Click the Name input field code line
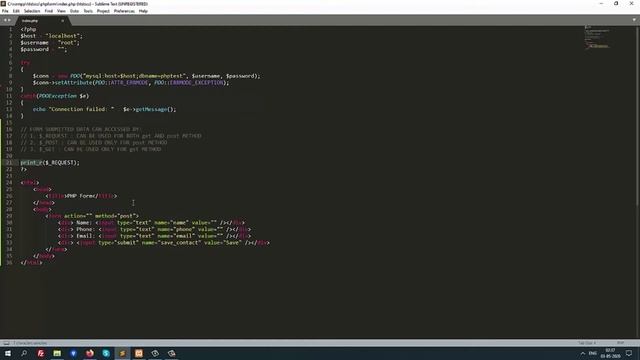 pos(151,222)
